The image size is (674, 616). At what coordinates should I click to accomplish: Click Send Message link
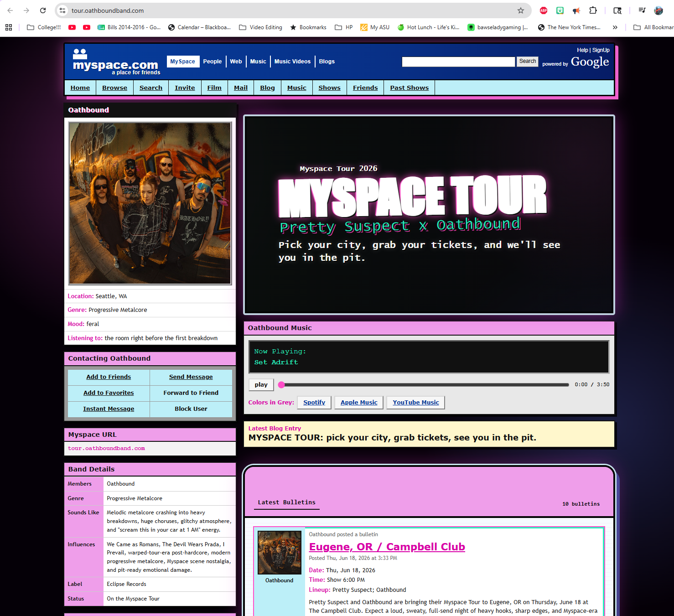coord(191,377)
